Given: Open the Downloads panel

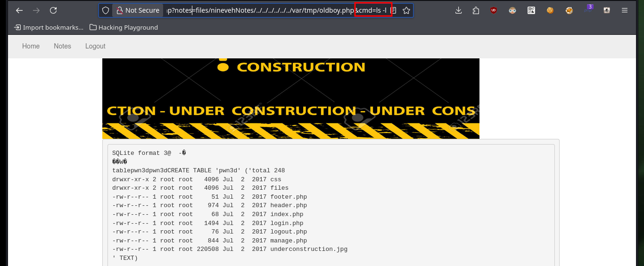Looking at the screenshot, I should pos(458,10).
